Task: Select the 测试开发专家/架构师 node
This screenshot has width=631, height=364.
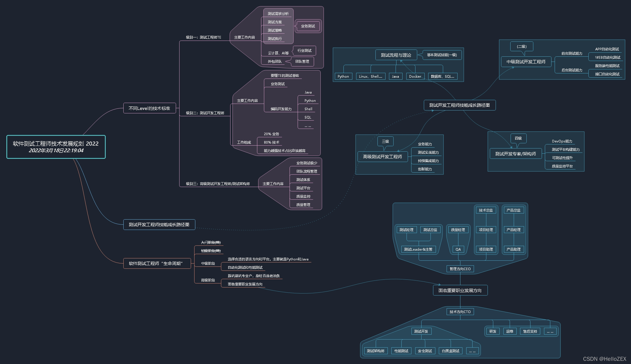Action: (515, 154)
